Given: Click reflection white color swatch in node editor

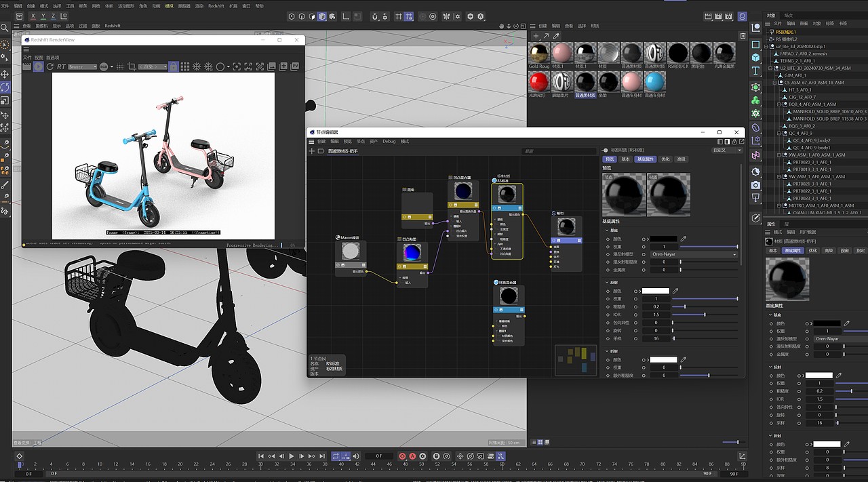Looking at the screenshot, I should pos(656,291).
